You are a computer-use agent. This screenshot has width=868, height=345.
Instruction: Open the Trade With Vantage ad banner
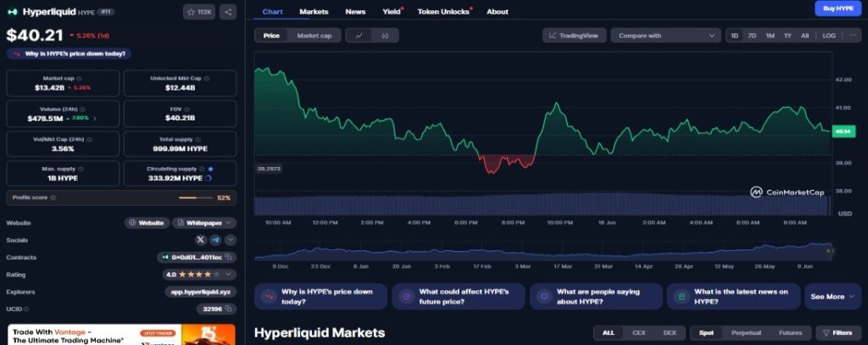pos(121,335)
